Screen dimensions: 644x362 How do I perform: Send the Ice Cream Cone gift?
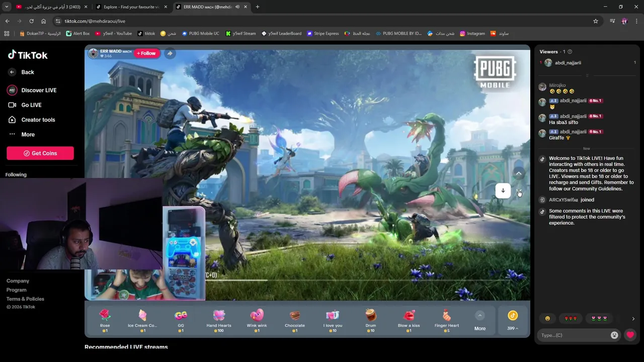click(x=142, y=320)
